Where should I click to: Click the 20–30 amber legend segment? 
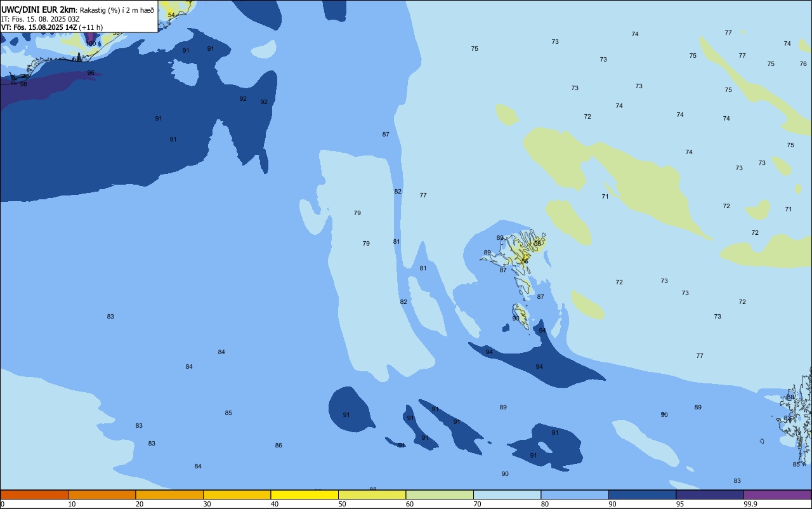[x=169, y=494]
